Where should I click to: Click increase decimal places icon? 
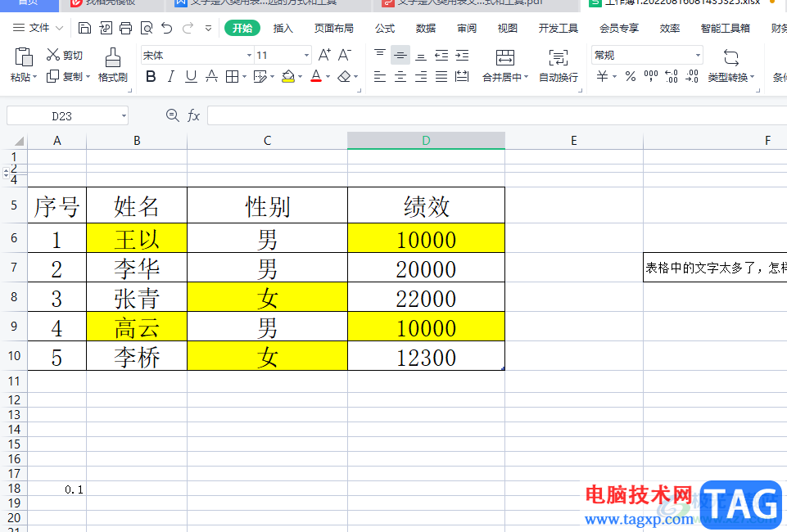(672, 76)
